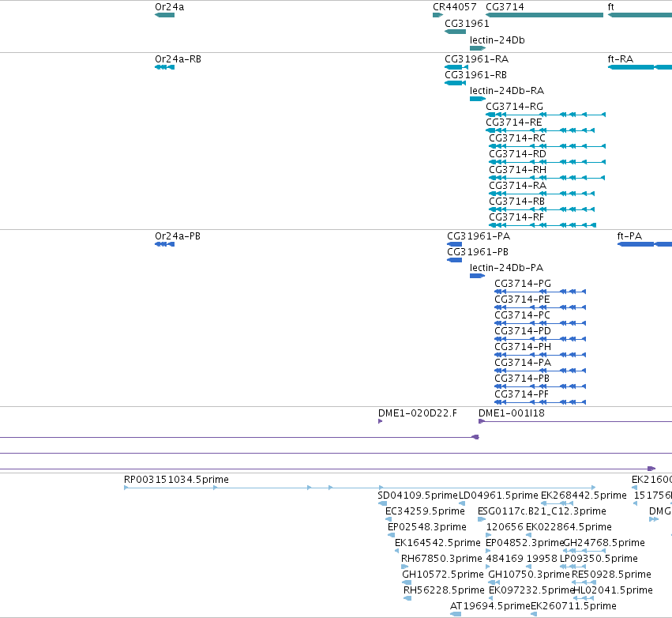Select protein CG3714-PF
Viewport: 672px width, 618px height.
[x=540, y=402]
